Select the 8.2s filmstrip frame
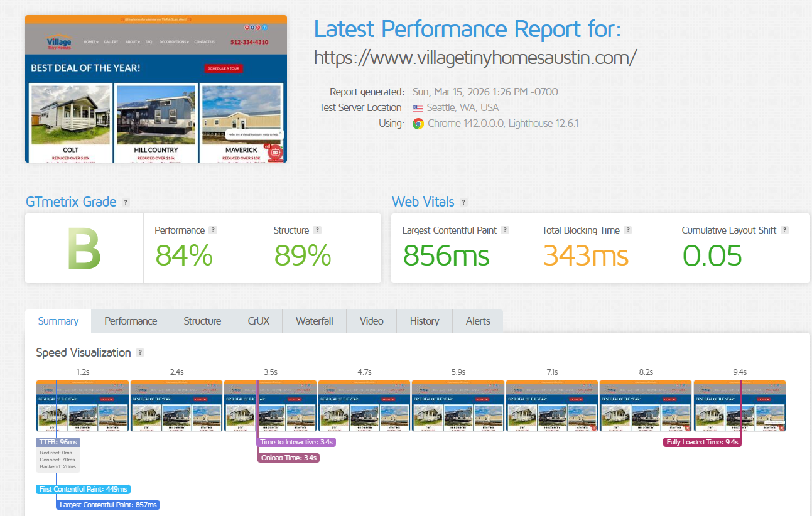Image resolution: width=812 pixels, height=516 pixels. point(646,406)
